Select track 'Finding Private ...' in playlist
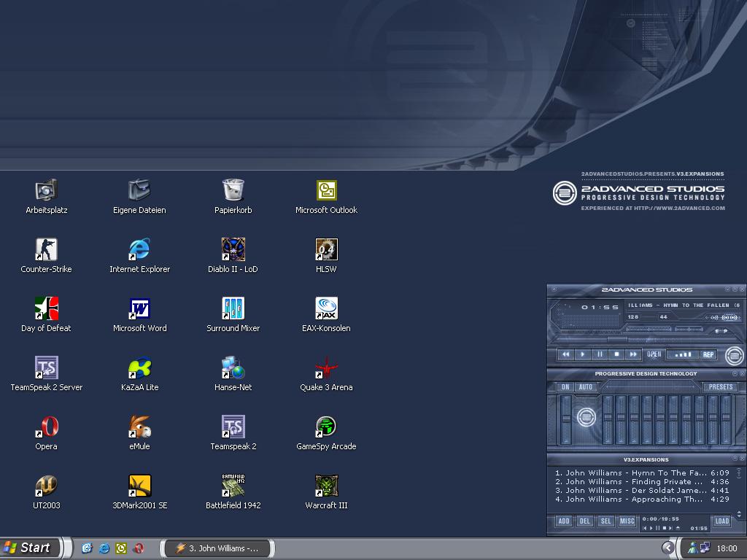This screenshot has width=747, height=560. coord(642,481)
